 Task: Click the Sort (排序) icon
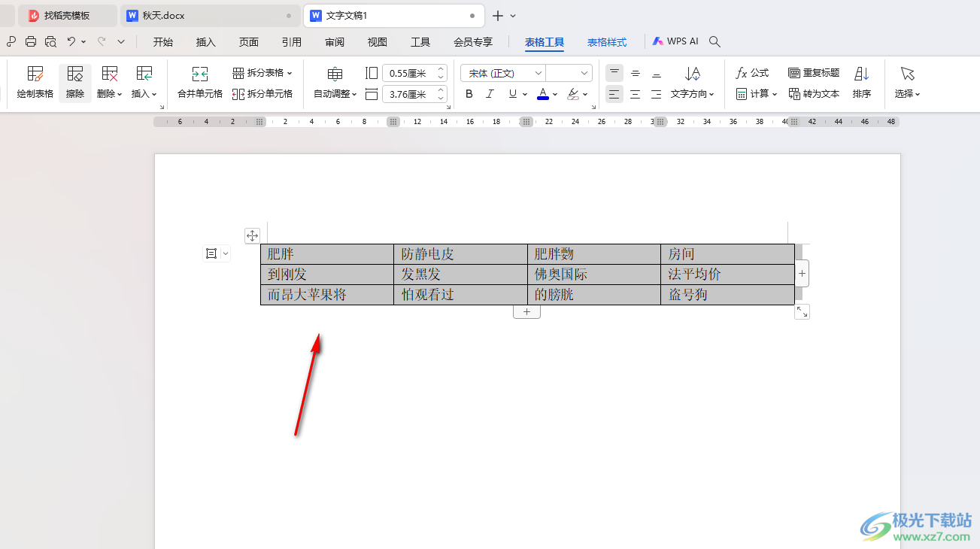(862, 83)
